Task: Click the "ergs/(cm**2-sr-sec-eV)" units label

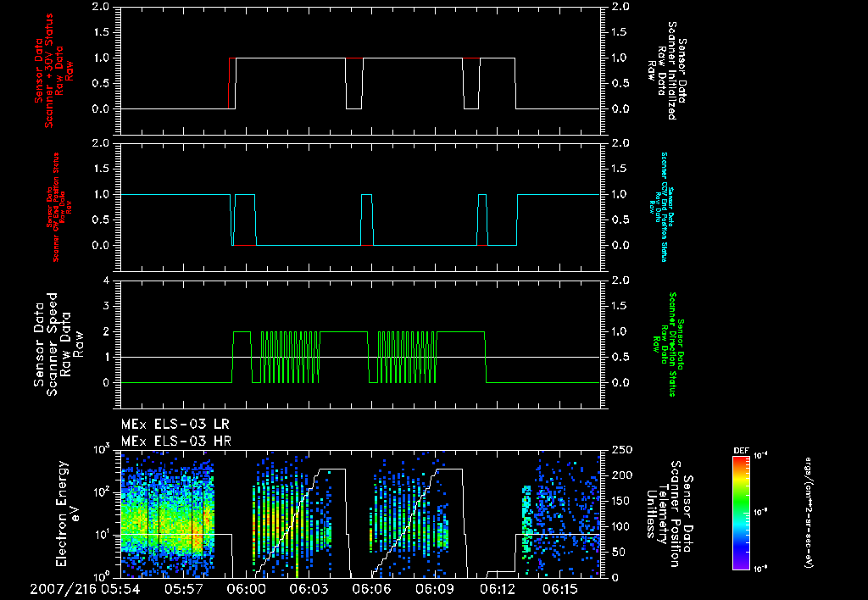Action: (808, 513)
